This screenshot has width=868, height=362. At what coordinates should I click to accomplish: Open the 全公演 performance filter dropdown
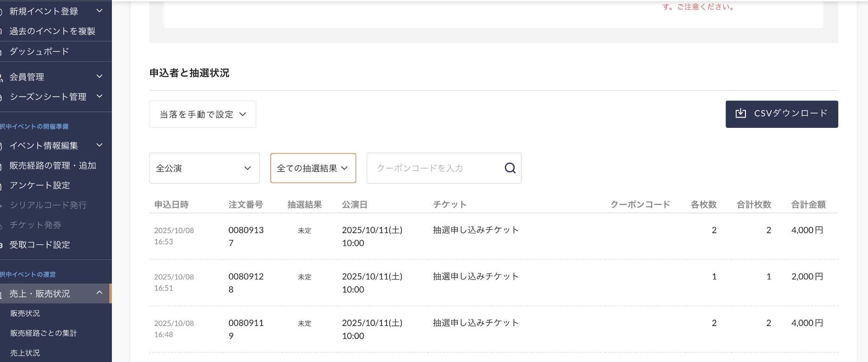click(204, 168)
